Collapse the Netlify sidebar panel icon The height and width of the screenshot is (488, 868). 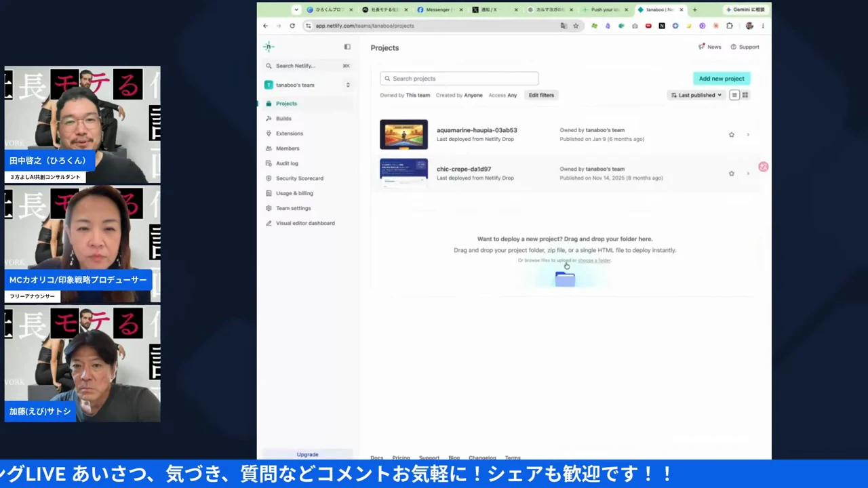point(347,47)
